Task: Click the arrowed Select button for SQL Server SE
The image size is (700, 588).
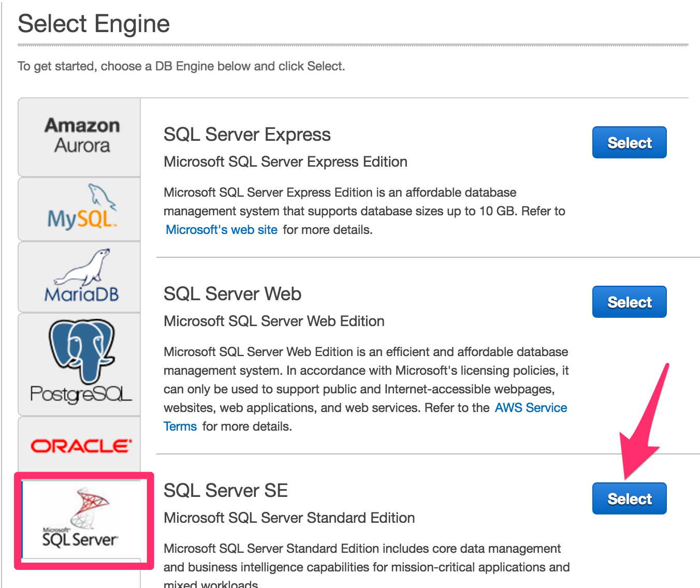Action: 629,498
